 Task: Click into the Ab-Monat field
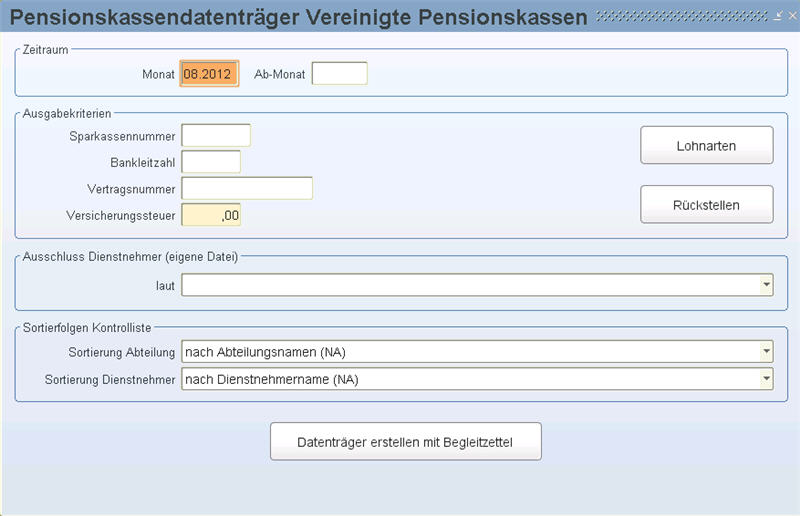(x=339, y=74)
